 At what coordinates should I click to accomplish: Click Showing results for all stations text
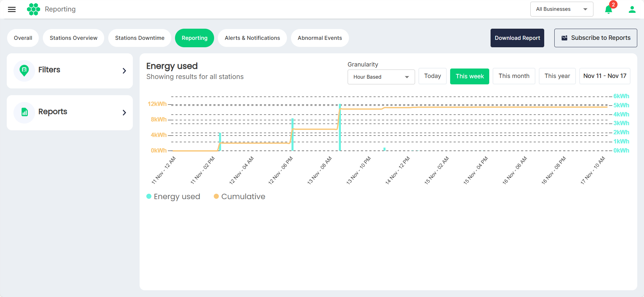[195, 77]
